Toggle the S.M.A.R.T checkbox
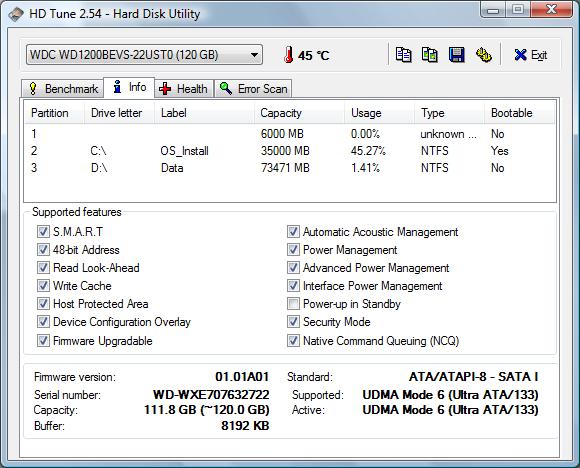Viewport: 580px width, 468px height. point(43,232)
